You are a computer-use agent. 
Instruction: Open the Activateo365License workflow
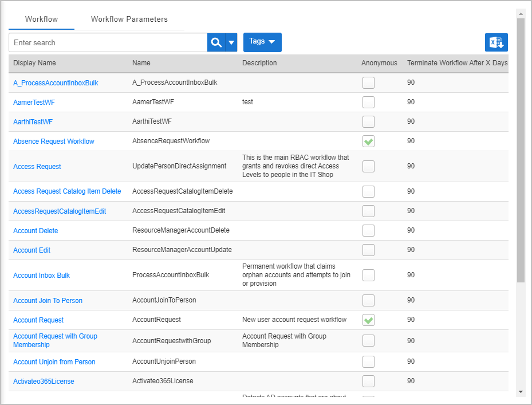click(x=43, y=381)
